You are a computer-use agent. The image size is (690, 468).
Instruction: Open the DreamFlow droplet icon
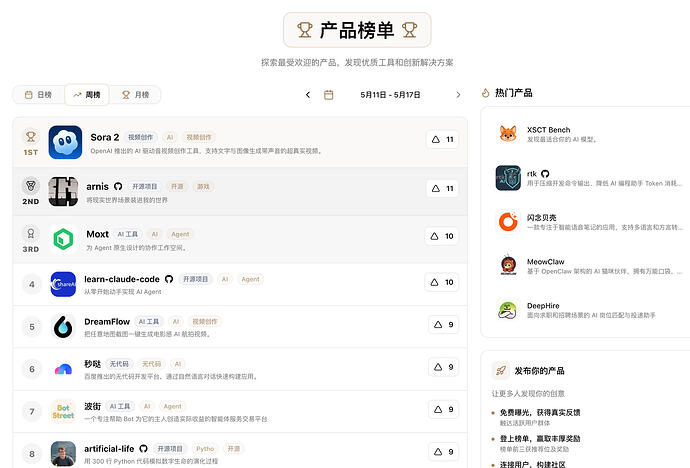click(x=63, y=327)
